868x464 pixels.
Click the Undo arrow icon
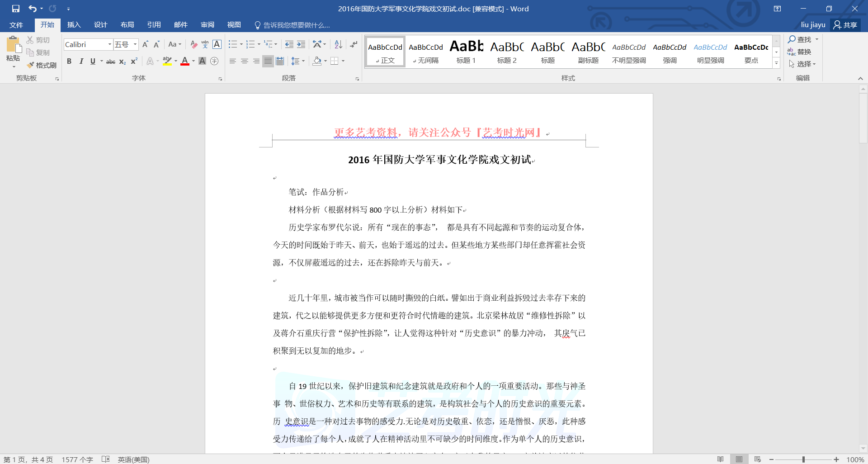tap(32, 9)
